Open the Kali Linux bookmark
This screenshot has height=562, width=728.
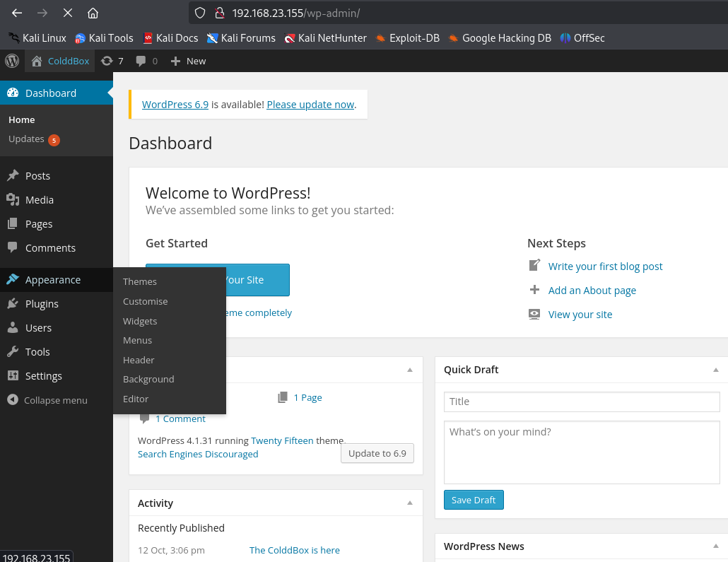(x=37, y=38)
